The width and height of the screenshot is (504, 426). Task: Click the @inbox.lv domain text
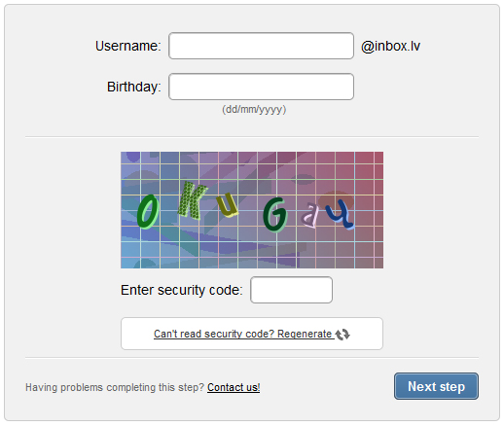(x=390, y=46)
